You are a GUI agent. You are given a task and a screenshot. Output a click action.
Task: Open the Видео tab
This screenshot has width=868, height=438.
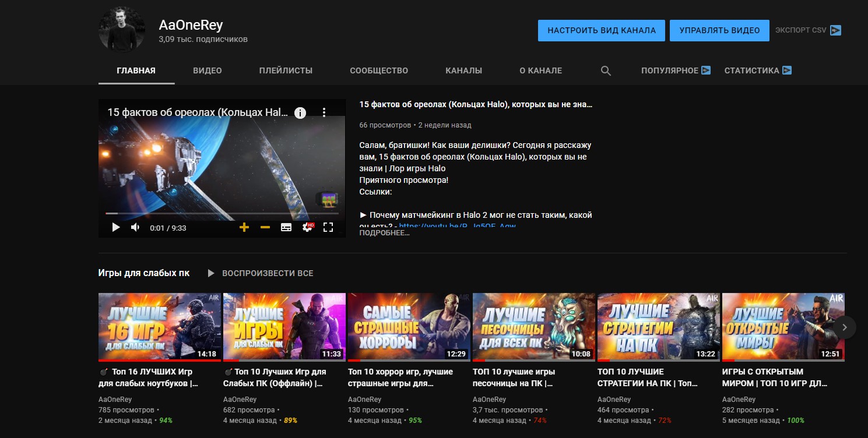point(208,70)
